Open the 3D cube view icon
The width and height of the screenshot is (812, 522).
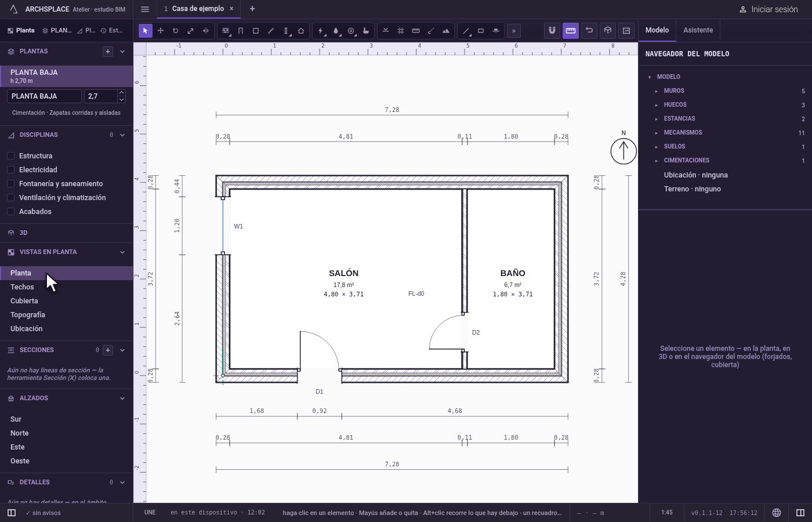pos(608,30)
